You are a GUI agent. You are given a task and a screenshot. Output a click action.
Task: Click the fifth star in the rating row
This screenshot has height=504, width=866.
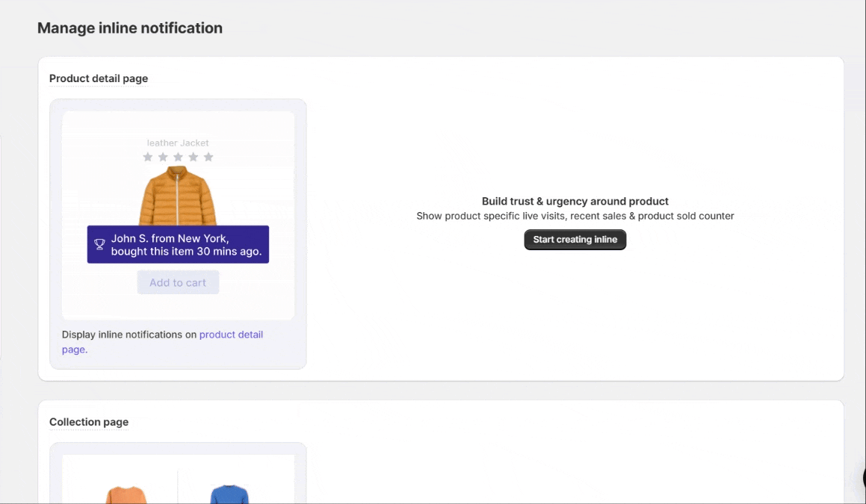[x=208, y=157]
